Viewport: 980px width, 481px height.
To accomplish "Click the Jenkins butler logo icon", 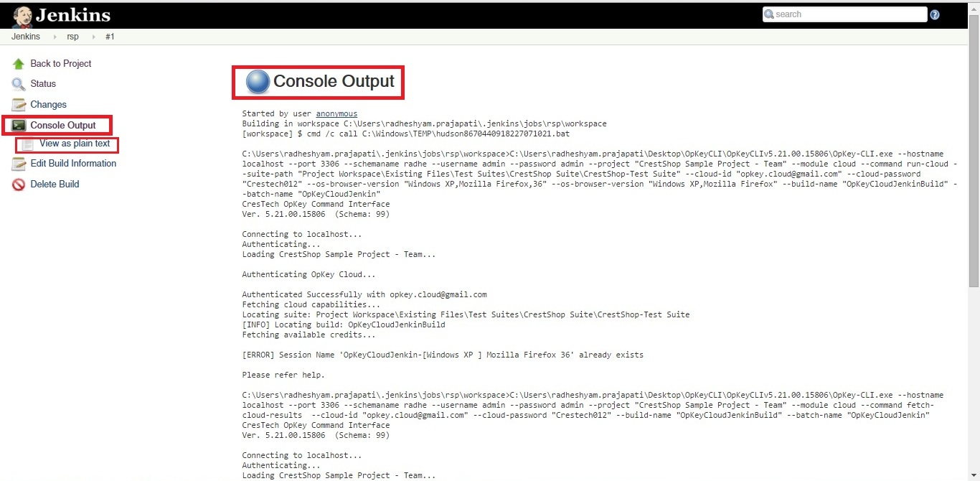I will click(22, 16).
